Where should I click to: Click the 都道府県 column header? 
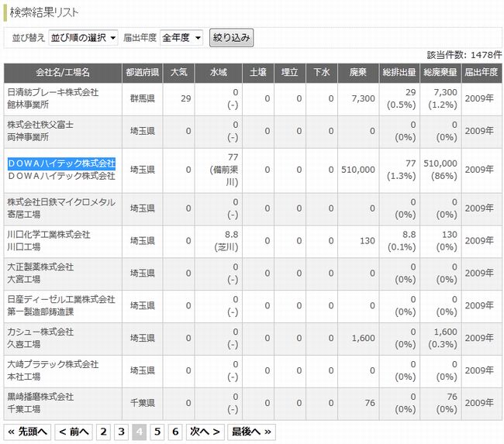click(x=143, y=73)
